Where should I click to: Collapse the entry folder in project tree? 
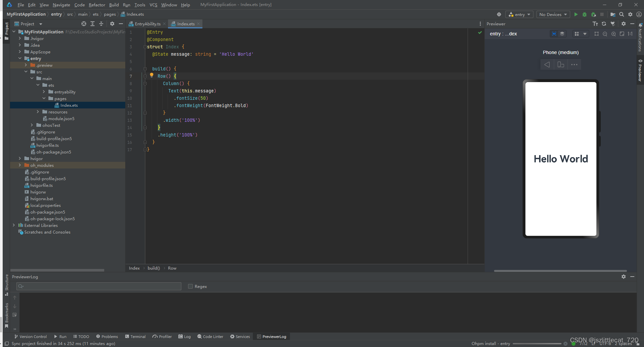click(x=20, y=58)
